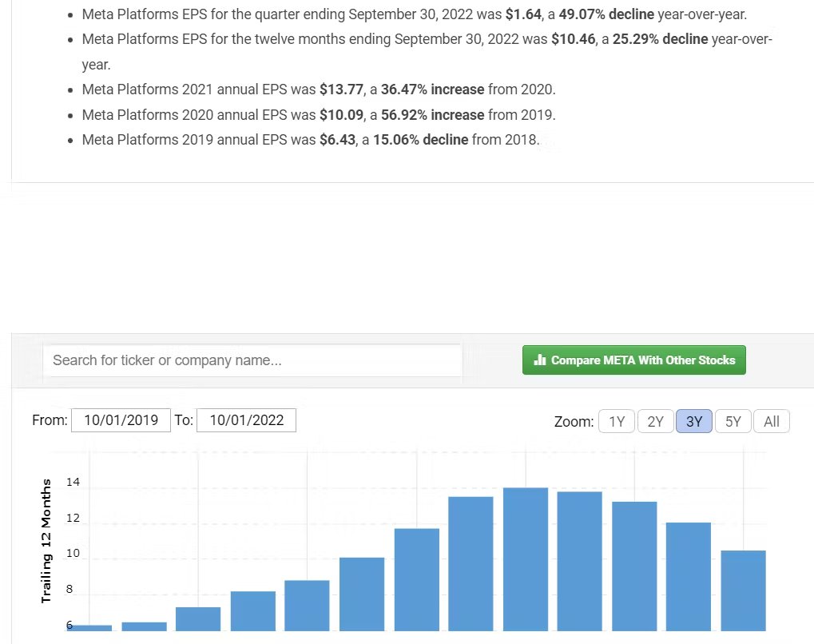
Task: Click the $6.43 annual EPS value
Action: [337, 140]
